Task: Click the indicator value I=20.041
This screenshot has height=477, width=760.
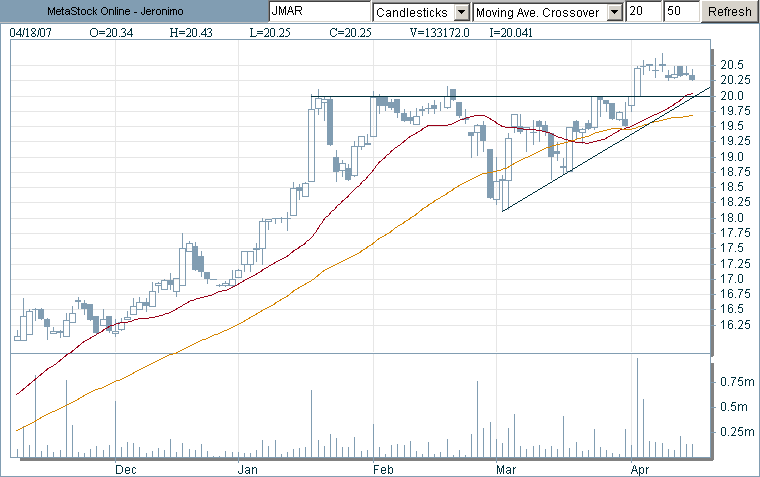Action: [x=511, y=33]
